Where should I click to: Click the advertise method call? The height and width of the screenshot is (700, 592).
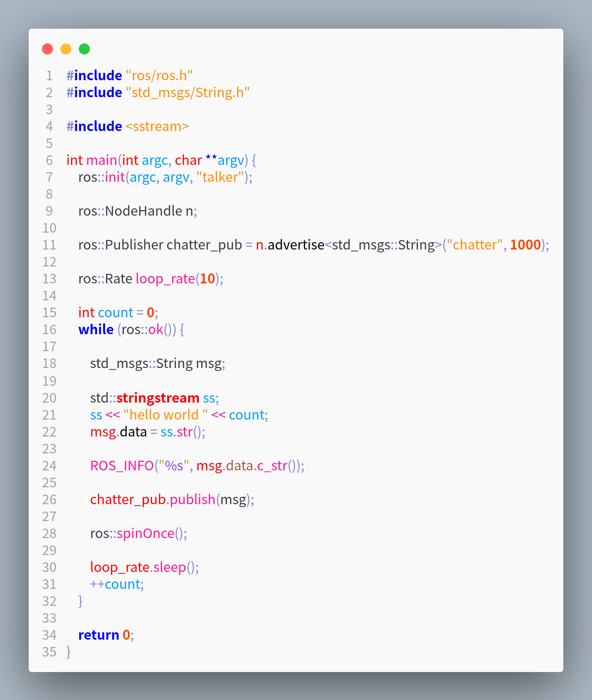296,245
